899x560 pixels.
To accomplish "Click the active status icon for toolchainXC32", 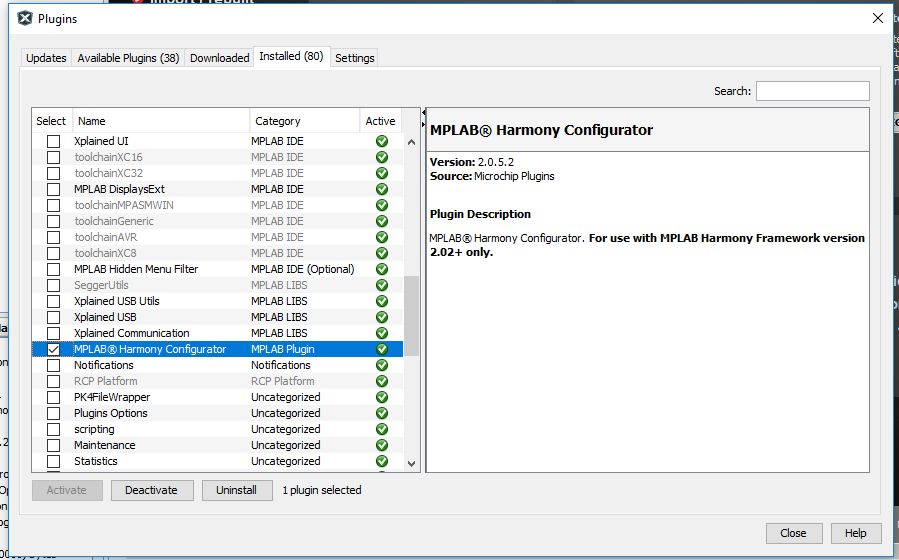I will 382,173.
